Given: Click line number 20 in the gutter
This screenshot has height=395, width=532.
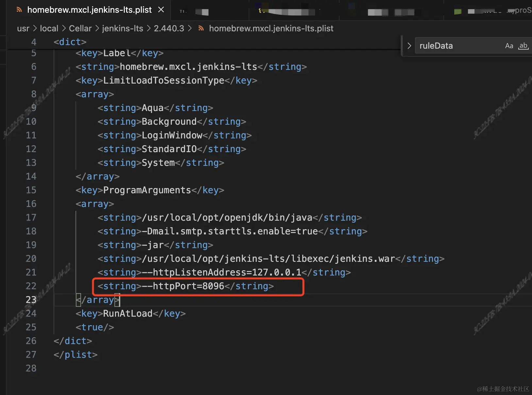Looking at the screenshot, I should point(31,259).
